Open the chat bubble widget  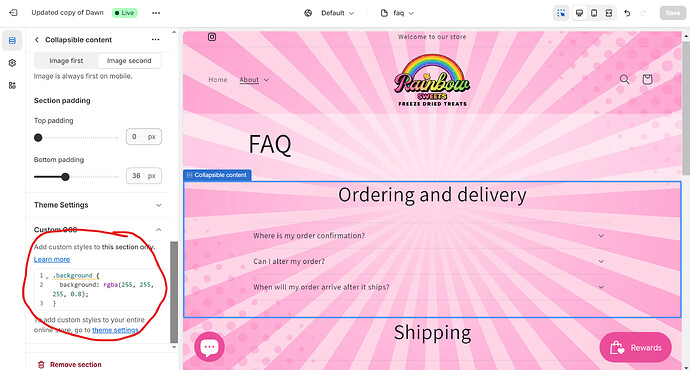point(209,347)
